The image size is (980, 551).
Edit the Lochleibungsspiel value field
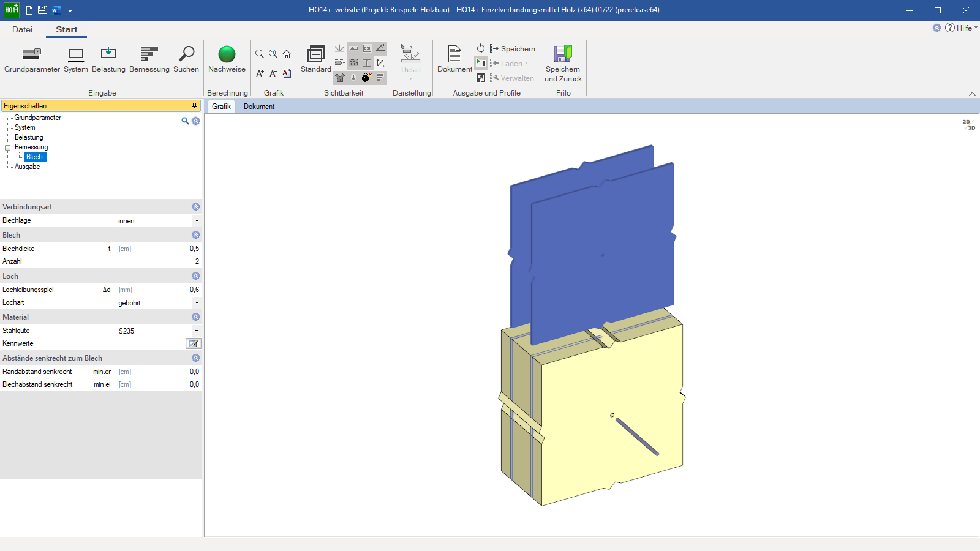point(159,290)
